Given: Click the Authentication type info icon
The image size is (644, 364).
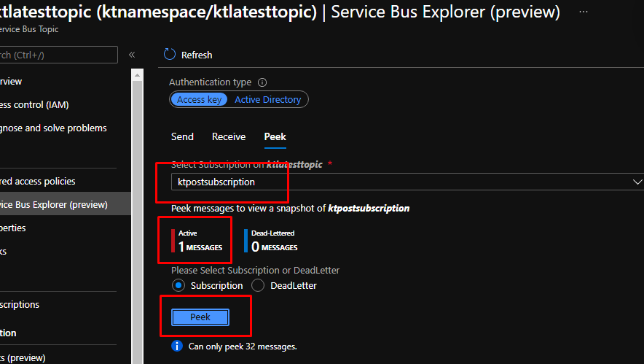Looking at the screenshot, I should click(x=262, y=82).
